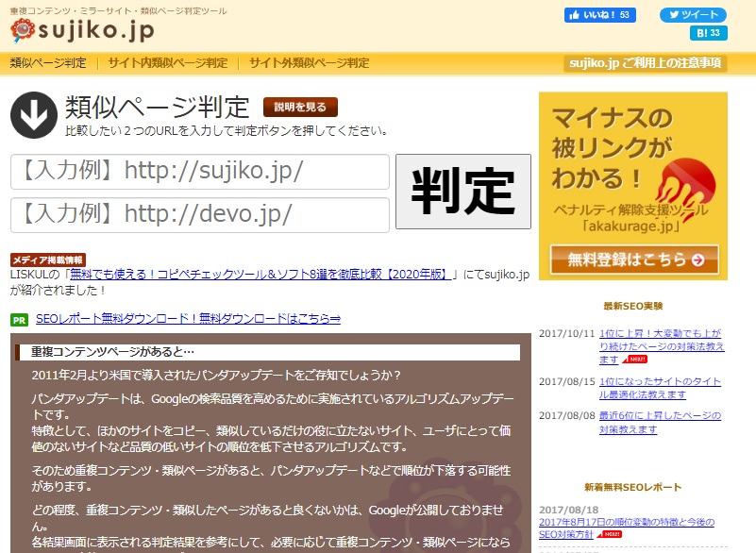Open SEOレポート無料ダウンロード link
Screen dimensions: 756x553
point(188,319)
